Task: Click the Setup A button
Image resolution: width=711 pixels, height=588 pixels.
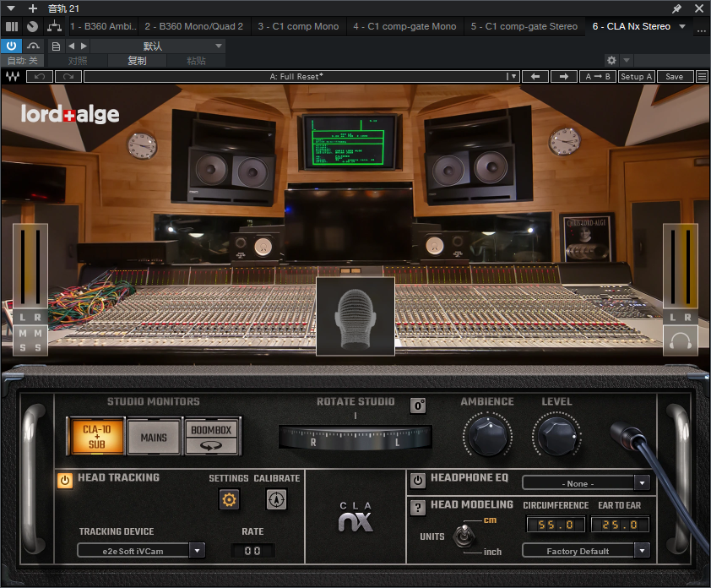Action: [x=636, y=76]
